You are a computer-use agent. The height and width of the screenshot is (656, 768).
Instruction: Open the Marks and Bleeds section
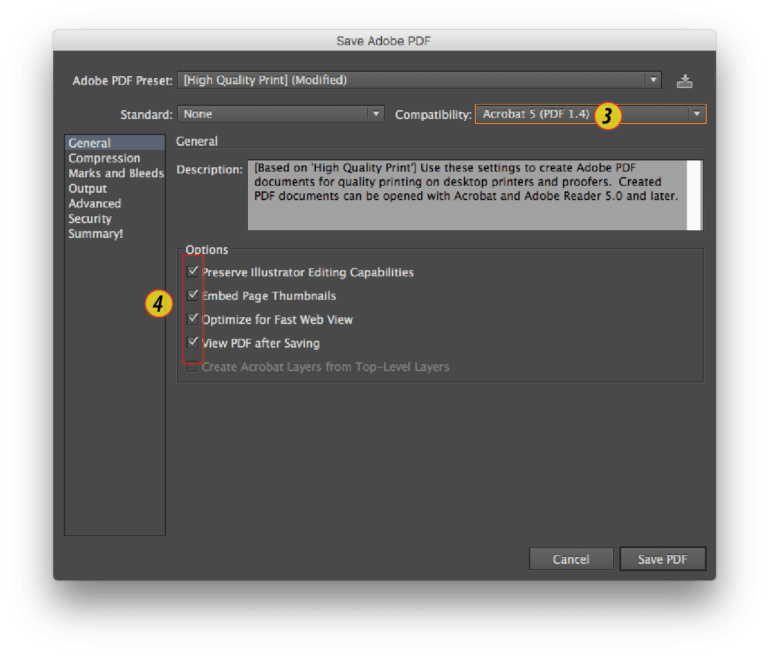[x=115, y=173]
